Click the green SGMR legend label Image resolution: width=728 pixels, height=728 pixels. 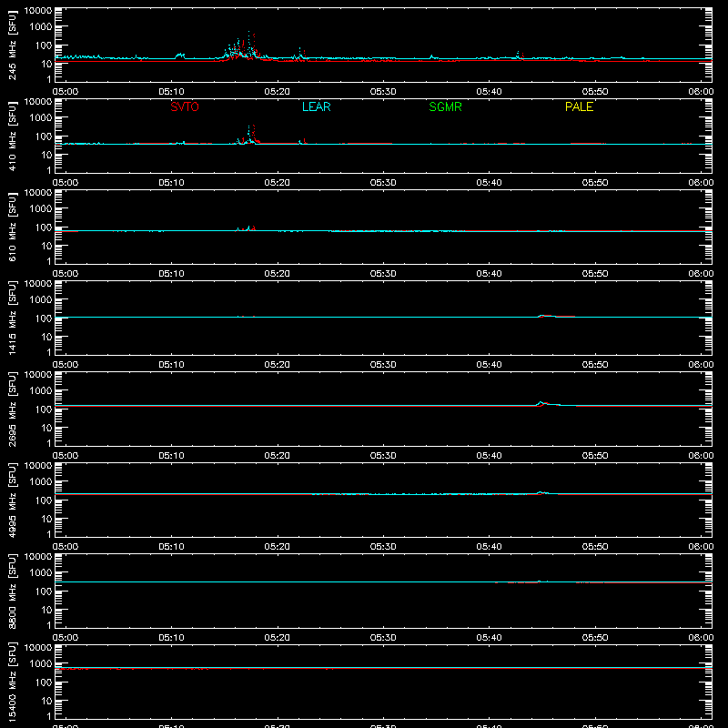(445, 106)
